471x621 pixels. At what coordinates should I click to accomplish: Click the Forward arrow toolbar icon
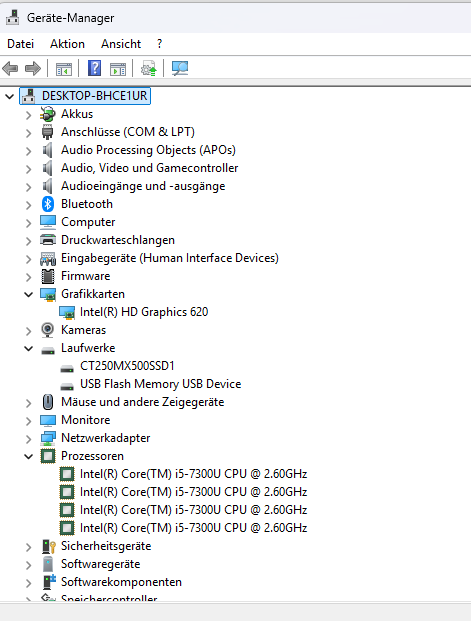click(33, 69)
